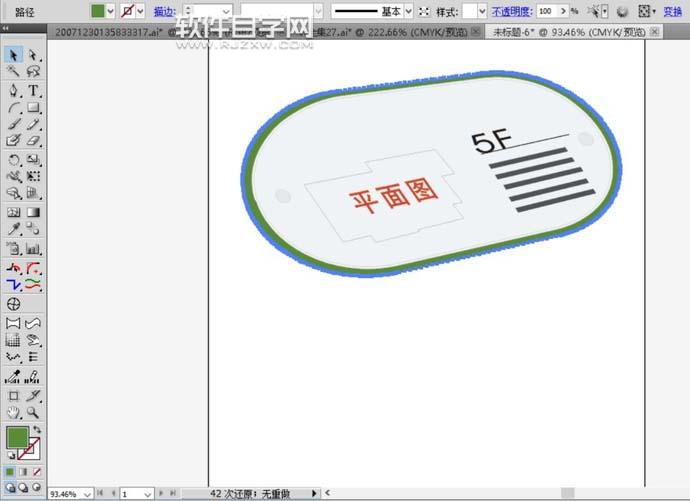Open the 不透明度 opacity panel link
This screenshot has width=690, height=501.
coord(512,11)
